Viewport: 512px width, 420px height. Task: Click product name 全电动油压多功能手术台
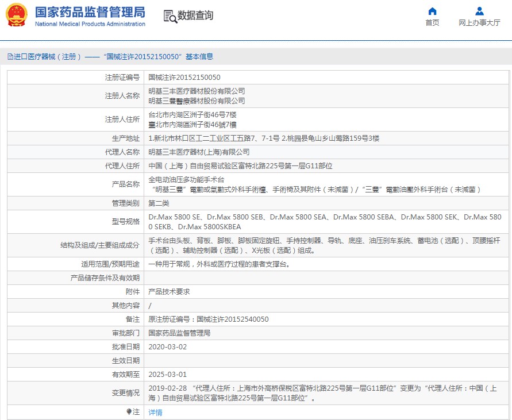click(186, 180)
